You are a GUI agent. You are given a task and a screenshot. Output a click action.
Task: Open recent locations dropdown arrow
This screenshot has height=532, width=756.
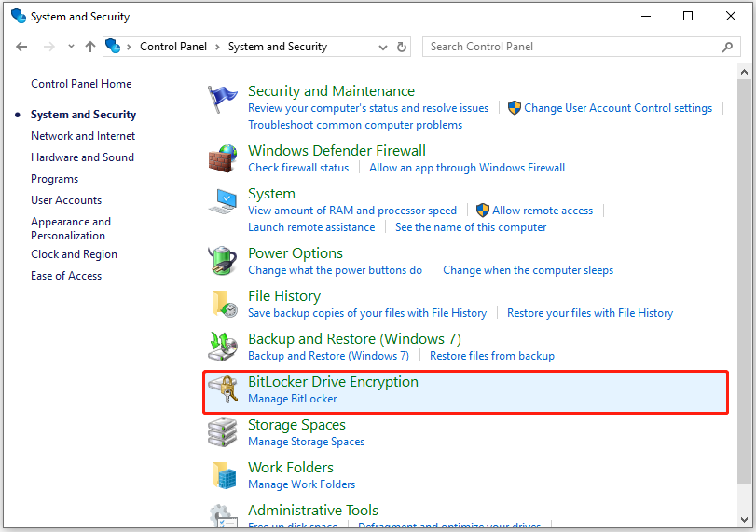click(72, 47)
